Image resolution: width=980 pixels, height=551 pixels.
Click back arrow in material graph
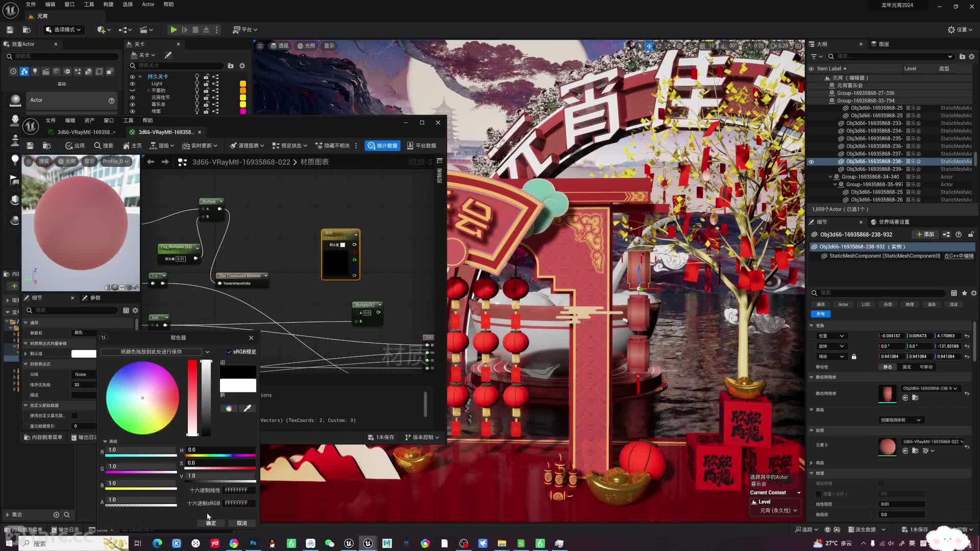coord(151,162)
